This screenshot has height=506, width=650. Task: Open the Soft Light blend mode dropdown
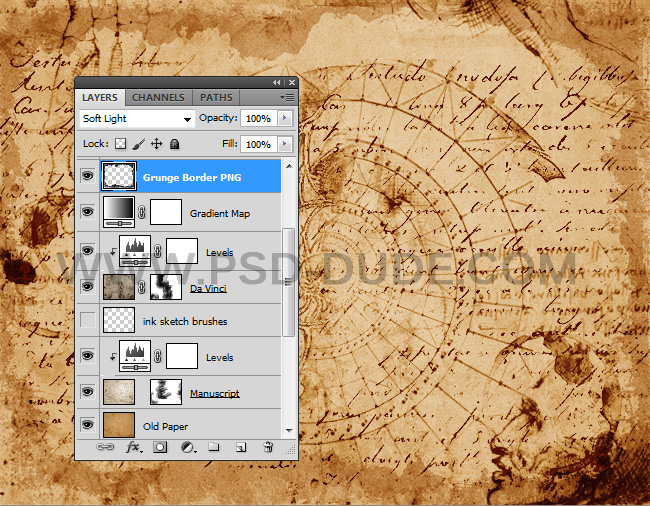coord(137,118)
